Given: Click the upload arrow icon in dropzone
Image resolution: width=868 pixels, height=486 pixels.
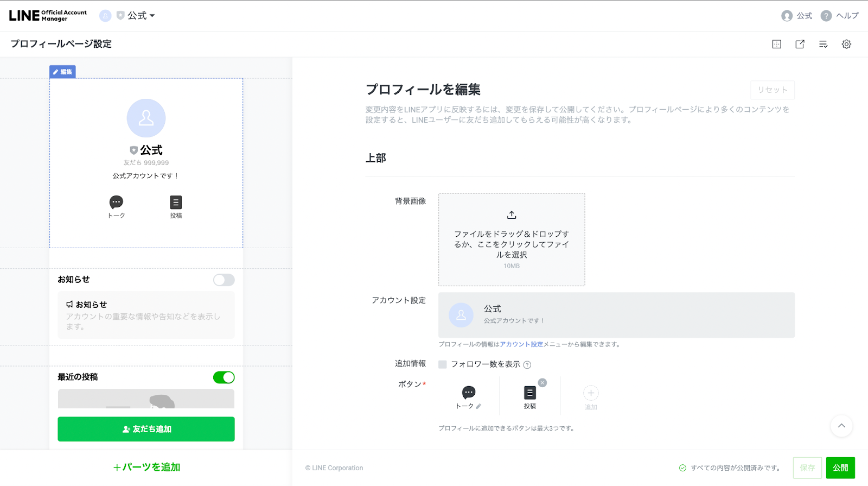Looking at the screenshot, I should [512, 215].
